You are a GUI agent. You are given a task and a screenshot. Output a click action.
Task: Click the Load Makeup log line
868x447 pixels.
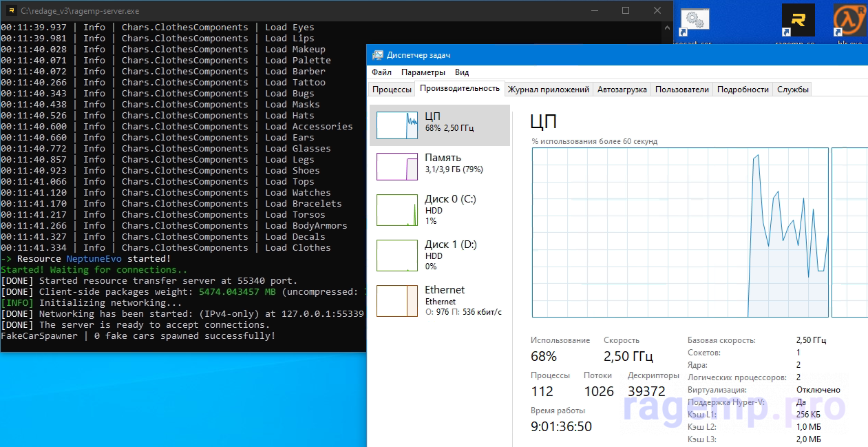(163, 49)
